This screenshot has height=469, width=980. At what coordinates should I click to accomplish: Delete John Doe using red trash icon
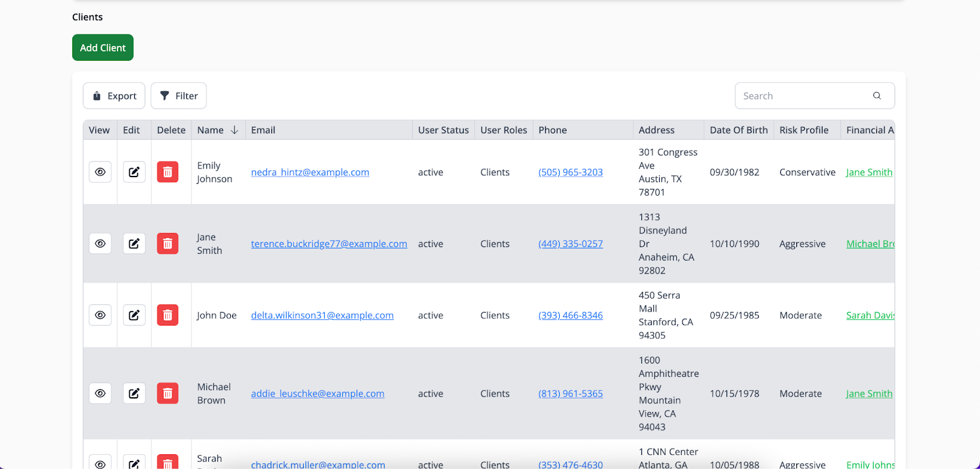pos(168,315)
